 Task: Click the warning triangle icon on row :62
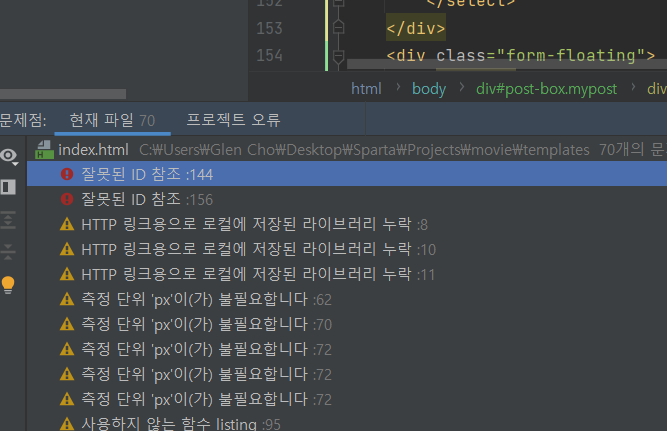coord(67,300)
